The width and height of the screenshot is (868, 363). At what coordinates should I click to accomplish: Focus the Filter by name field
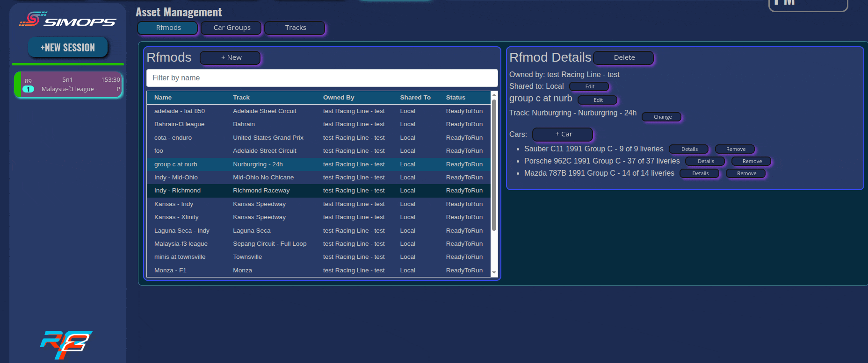322,78
